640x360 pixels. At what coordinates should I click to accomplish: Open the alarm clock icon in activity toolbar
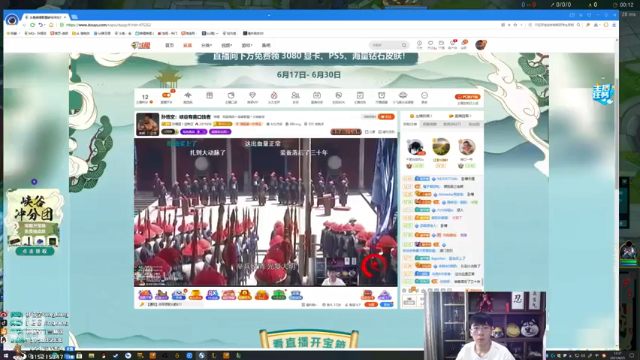[381, 95]
